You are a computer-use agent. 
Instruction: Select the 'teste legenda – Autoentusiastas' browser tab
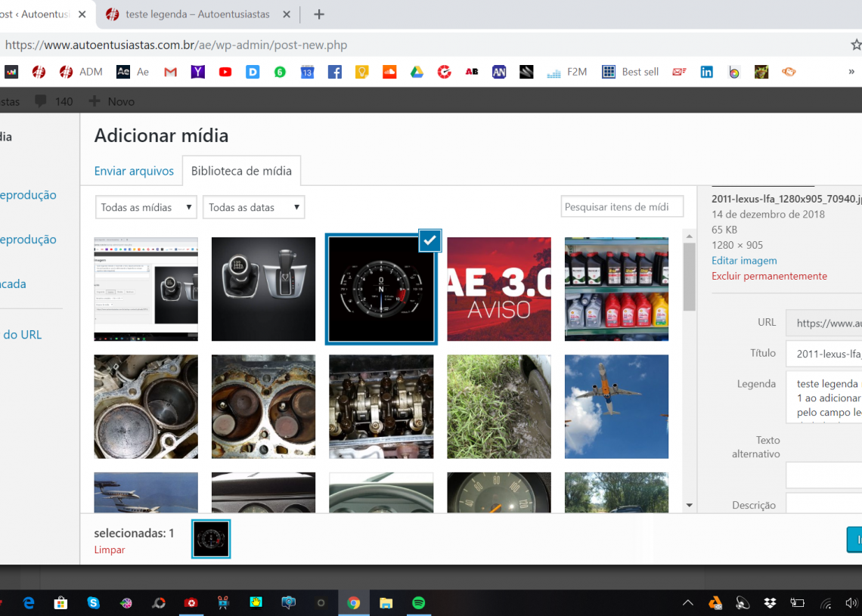198,14
